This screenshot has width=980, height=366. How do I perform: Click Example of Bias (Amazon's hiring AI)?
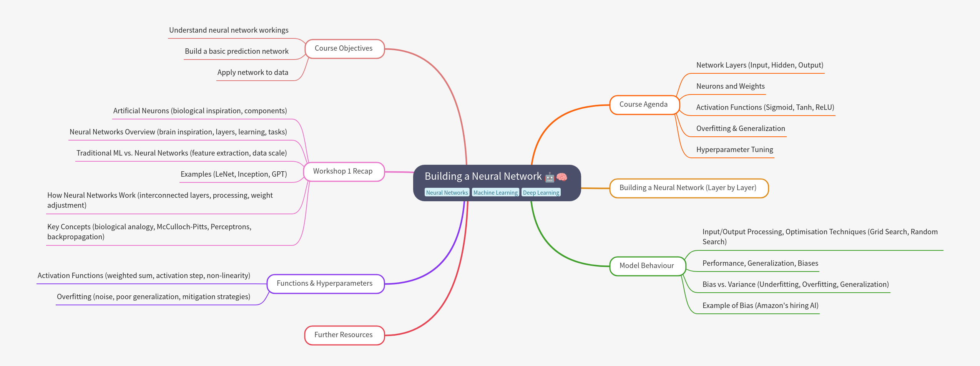pos(760,306)
